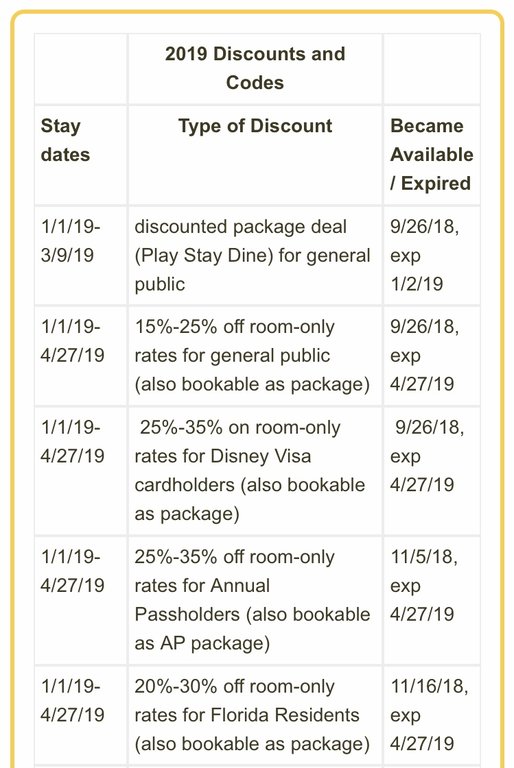The image size is (514, 768).
Task: Click the '11/16/18, exp 4/27/19' cell
Action: click(429, 715)
